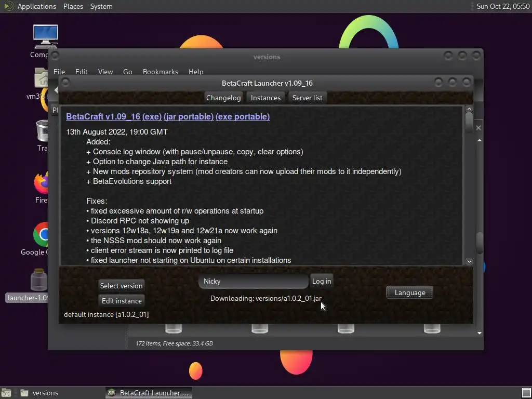The width and height of the screenshot is (532, 399).
Task: Close the versions window side pane
Action: click(x=478, y=128)
